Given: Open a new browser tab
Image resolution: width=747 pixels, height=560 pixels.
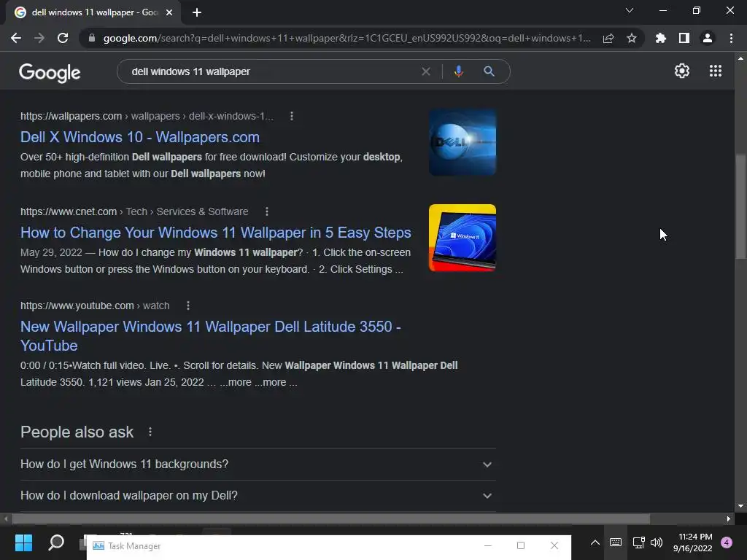Looking at the screenshot, I should tap(197, 12).
